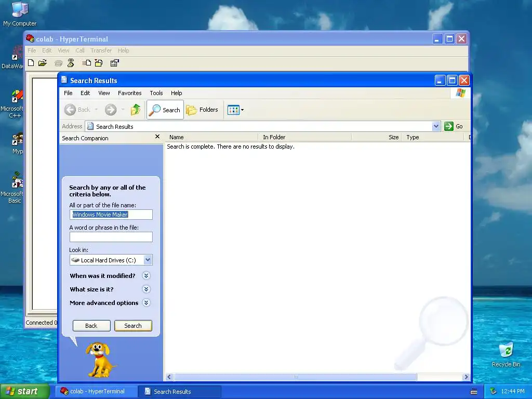Viewport: 532px width, 399px height.
Task: Click keyboard icon left of system tray
Action: pos(474,392)
